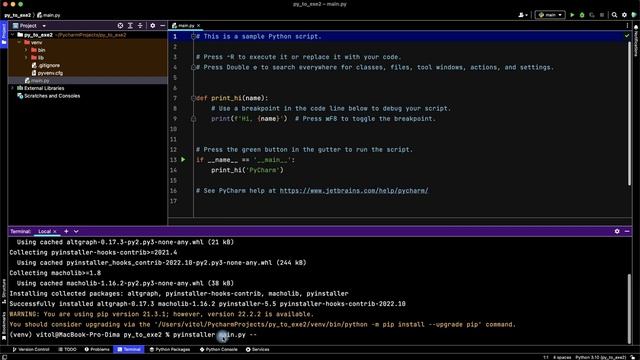Open Version Control tool window
This screenshot has height=360, width=640.
31,349
